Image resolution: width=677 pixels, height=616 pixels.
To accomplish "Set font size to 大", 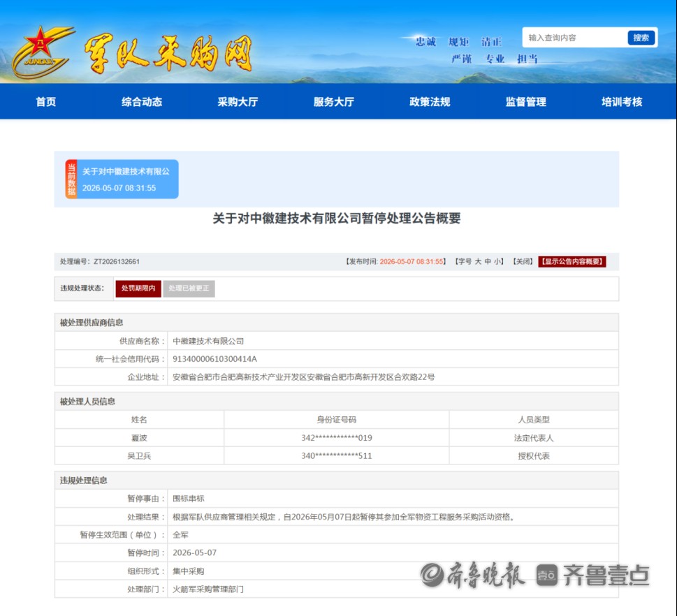I will coord(478,262).
